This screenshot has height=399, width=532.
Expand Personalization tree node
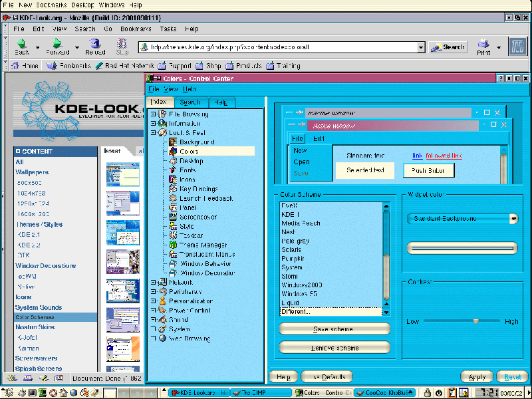(x=154, y=301)
